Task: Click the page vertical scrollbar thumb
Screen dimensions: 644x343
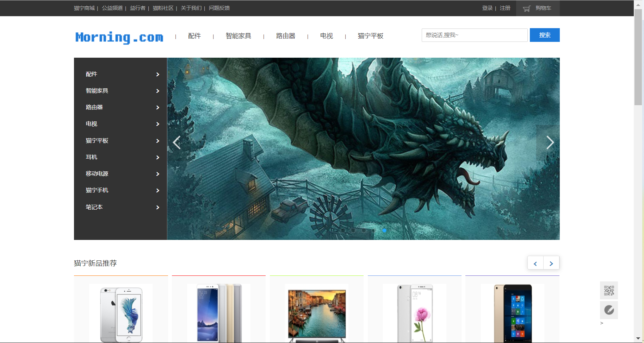Action: coord(638,57)
